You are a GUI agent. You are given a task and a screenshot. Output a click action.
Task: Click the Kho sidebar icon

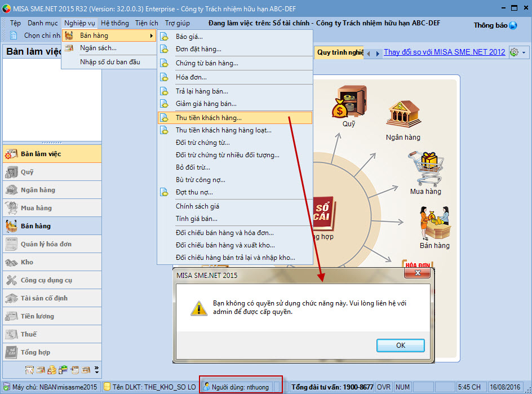tap(11, 262)
